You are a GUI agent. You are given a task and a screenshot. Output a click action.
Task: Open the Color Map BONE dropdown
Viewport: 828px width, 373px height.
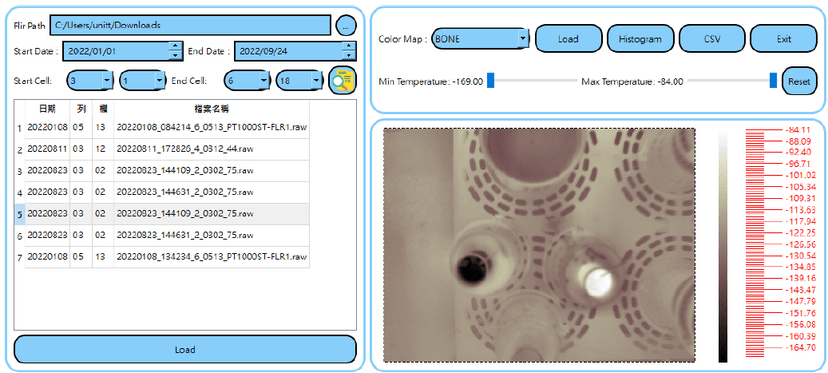479,39
